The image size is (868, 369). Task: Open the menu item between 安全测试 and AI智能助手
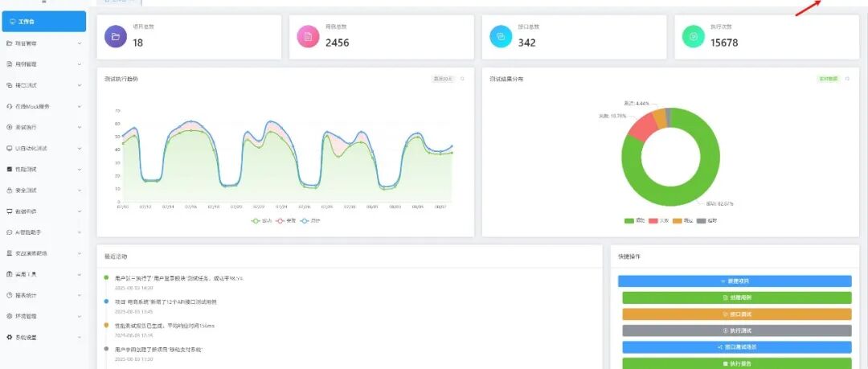(x=44, y=211)
